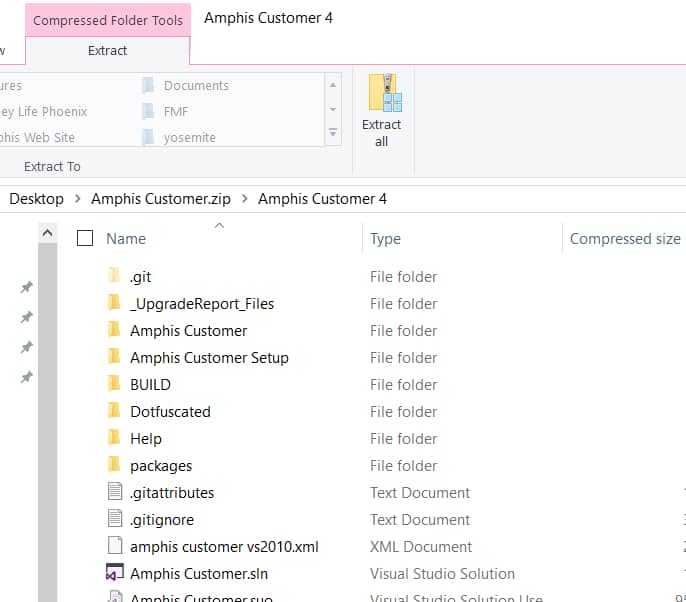Select the 'Help' folder name
Viewport: 686px width, 602px height.
pyautogui.click(x=146, y=439)
